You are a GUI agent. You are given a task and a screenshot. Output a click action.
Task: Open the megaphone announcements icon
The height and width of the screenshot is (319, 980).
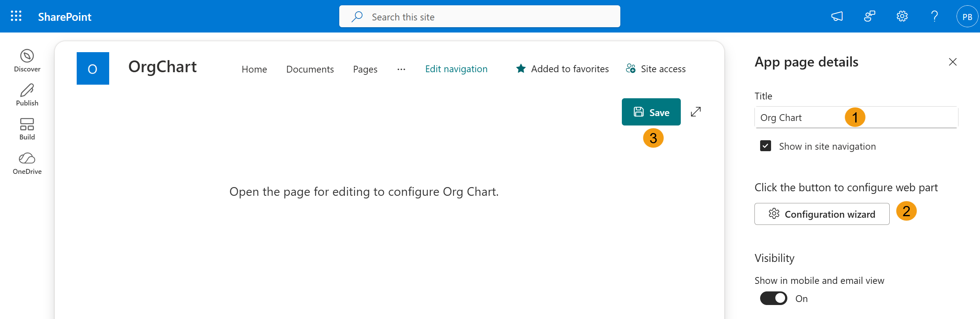(837, 16)
